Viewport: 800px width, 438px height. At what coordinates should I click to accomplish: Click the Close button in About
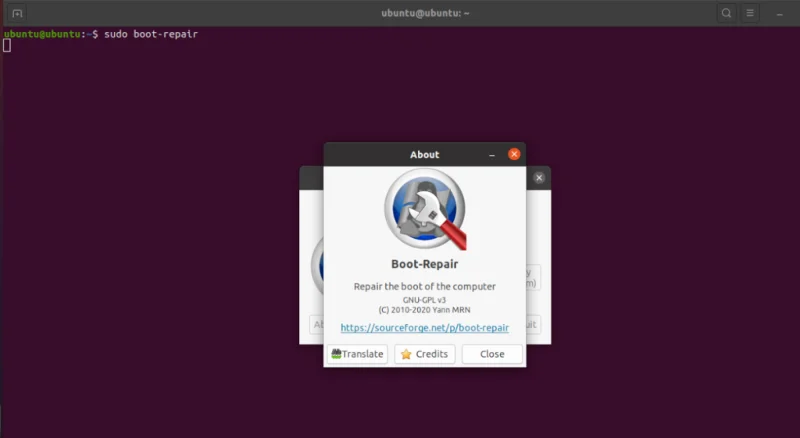click(x=492, y=354)
